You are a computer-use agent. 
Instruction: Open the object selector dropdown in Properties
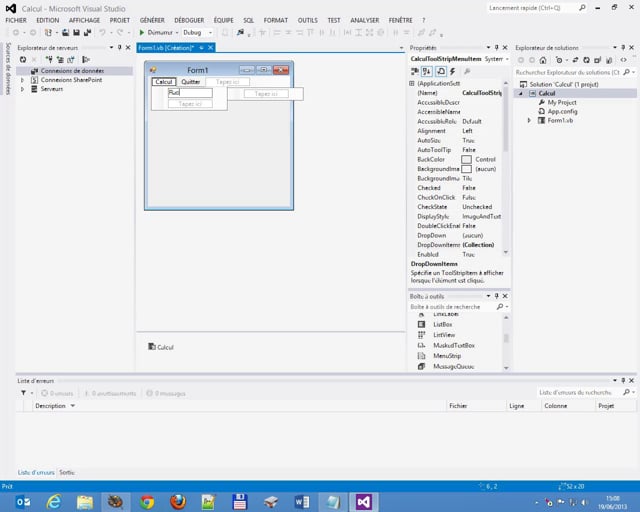point(507,59)
